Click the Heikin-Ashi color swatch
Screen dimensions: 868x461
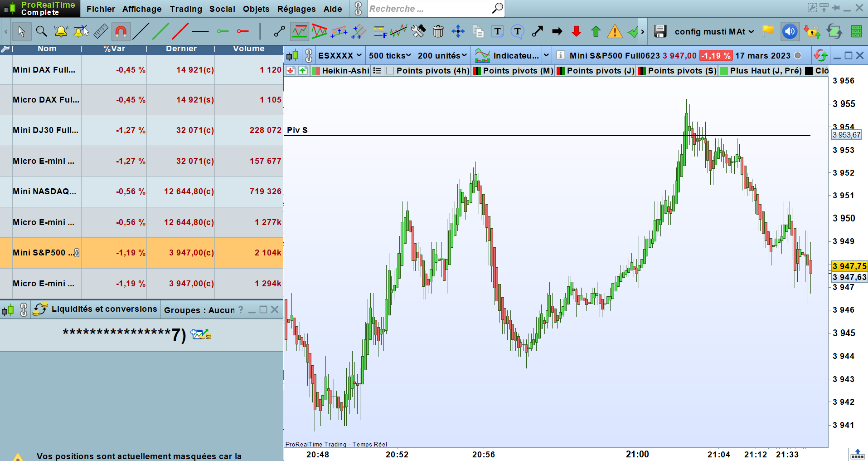click(x=316, y=71)
